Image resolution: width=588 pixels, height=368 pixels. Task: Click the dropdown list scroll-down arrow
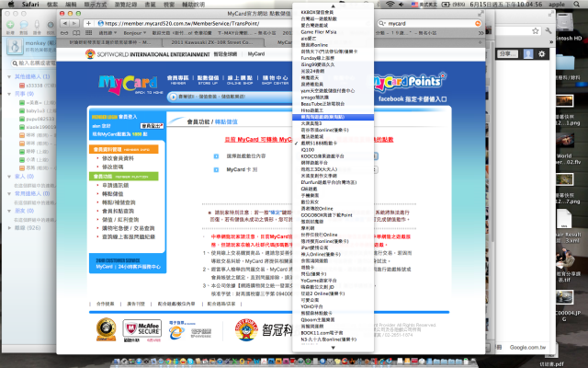(333, 348)
